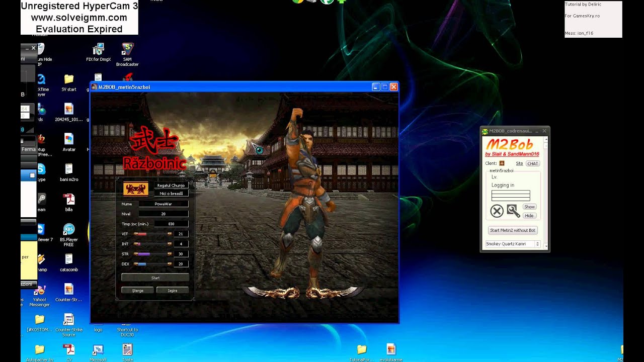Click the STR stat slider bar

pos(153,254)
